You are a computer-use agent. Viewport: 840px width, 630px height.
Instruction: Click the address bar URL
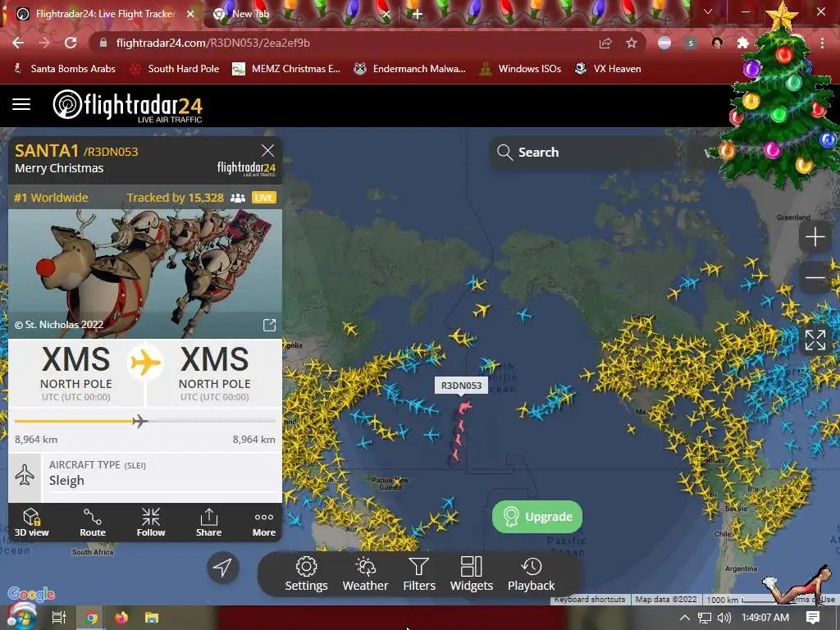(212, 43)
